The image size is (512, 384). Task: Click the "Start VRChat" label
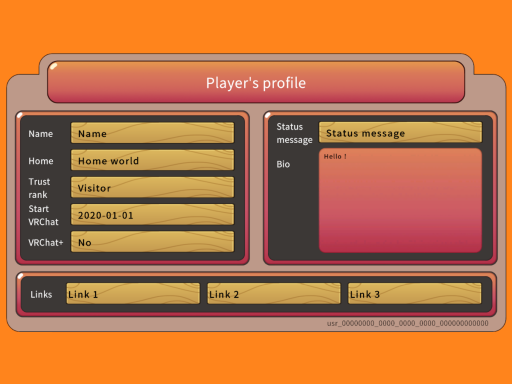(x=43, y=215)
